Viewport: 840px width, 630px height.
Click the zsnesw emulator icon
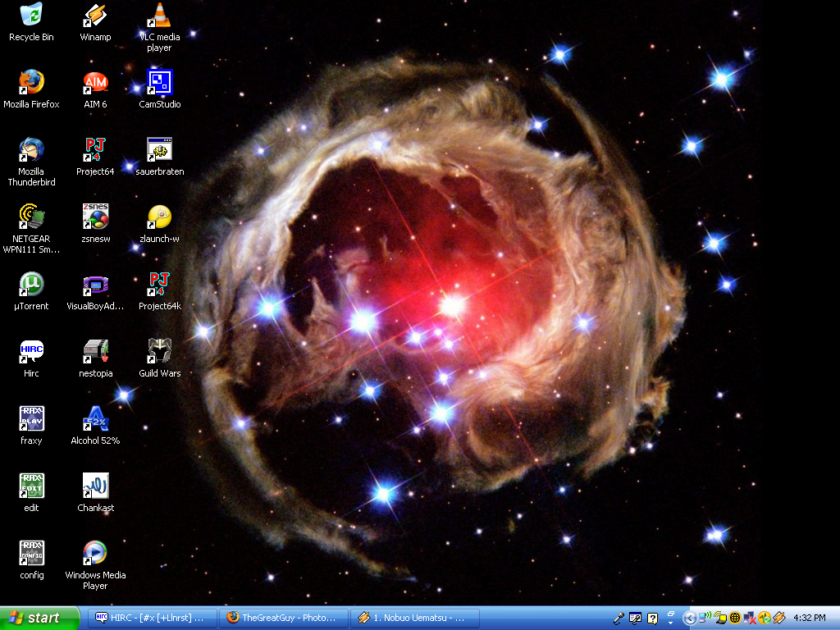pyautogui.click(x=95, y=217)
